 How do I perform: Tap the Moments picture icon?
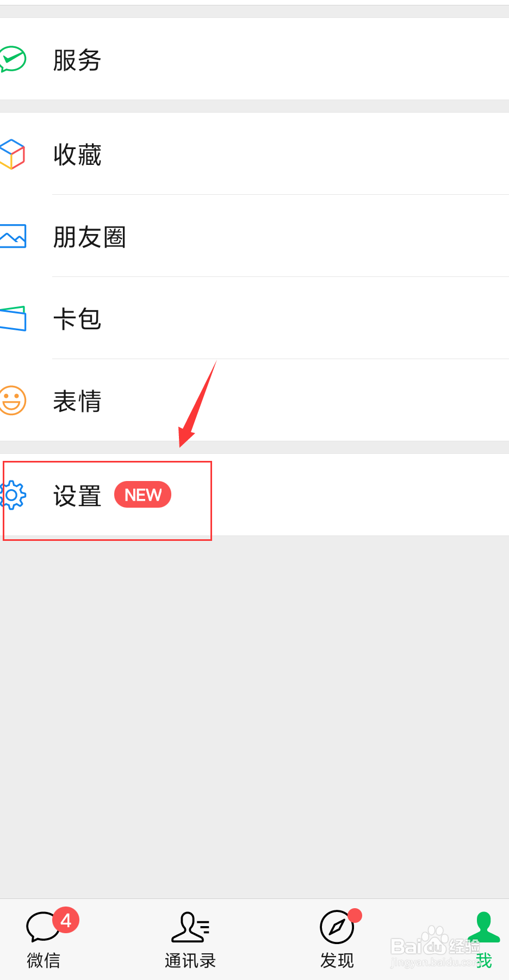(x=13, y=236)
